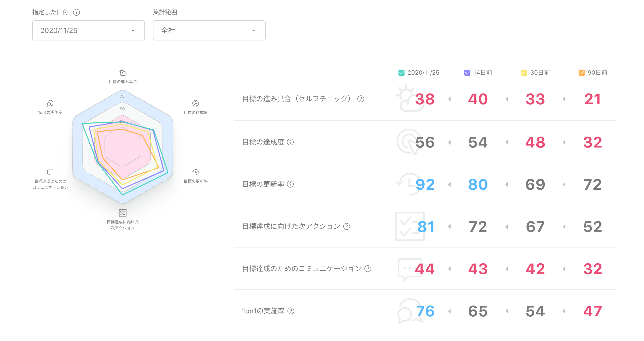
Task: Toggle the 14日前 series checkbox
Action: click(x=467, y=73)
